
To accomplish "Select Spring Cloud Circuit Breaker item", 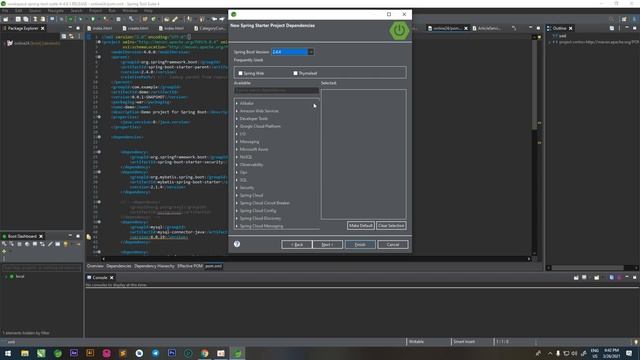I will tap(264, 203).
